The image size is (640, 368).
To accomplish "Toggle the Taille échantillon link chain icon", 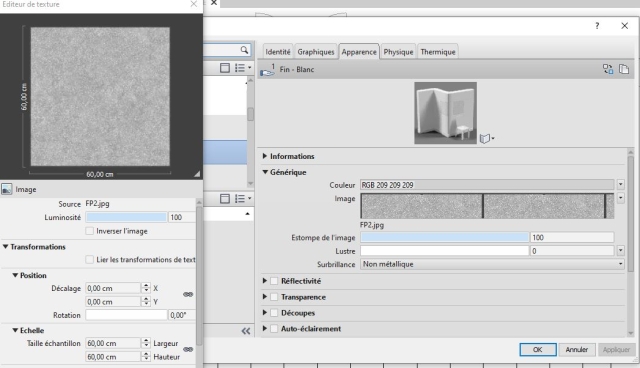I will tap(188, 349).
